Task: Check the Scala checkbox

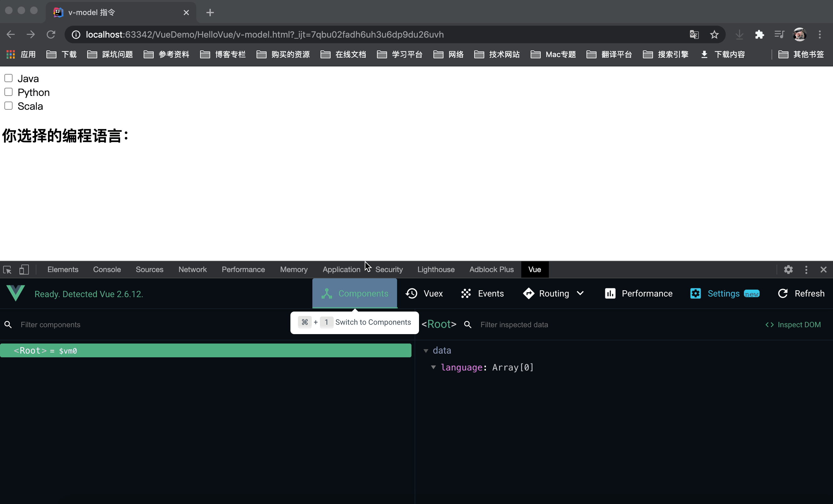Action: pos(8,106)
